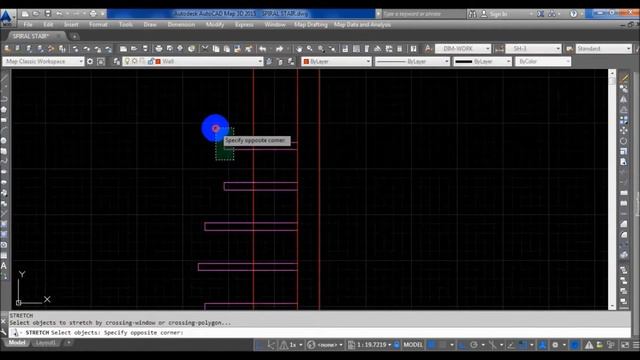Click the Plot printer icon
This screenshot has height=360, width=640.
coord(158,49)
